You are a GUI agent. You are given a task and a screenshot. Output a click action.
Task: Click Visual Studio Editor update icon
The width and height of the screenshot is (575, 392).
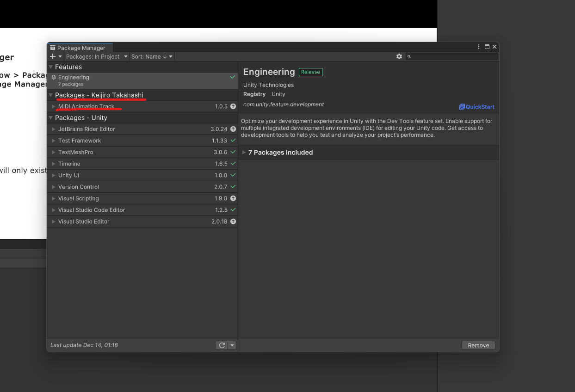[x=233, y=221]
